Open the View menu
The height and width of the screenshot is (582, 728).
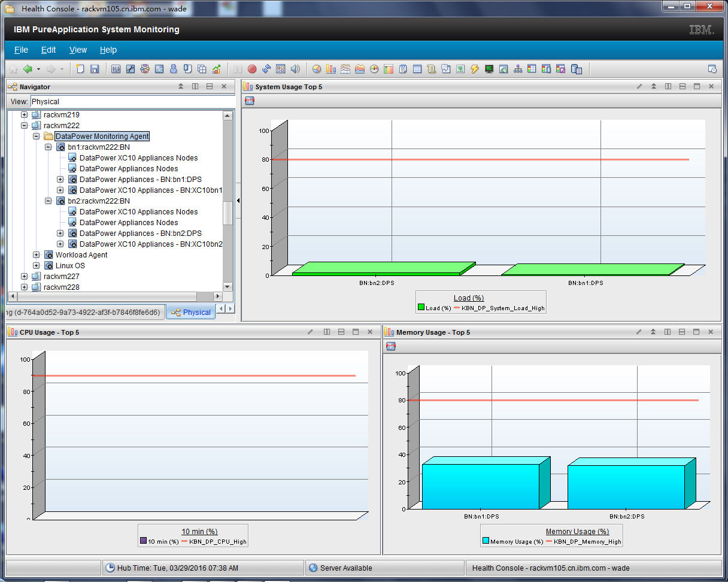pos(78,50)
